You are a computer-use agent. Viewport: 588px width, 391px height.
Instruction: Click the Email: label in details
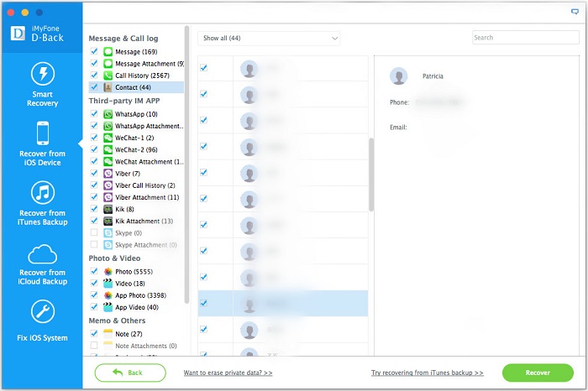tap(398, 128)
